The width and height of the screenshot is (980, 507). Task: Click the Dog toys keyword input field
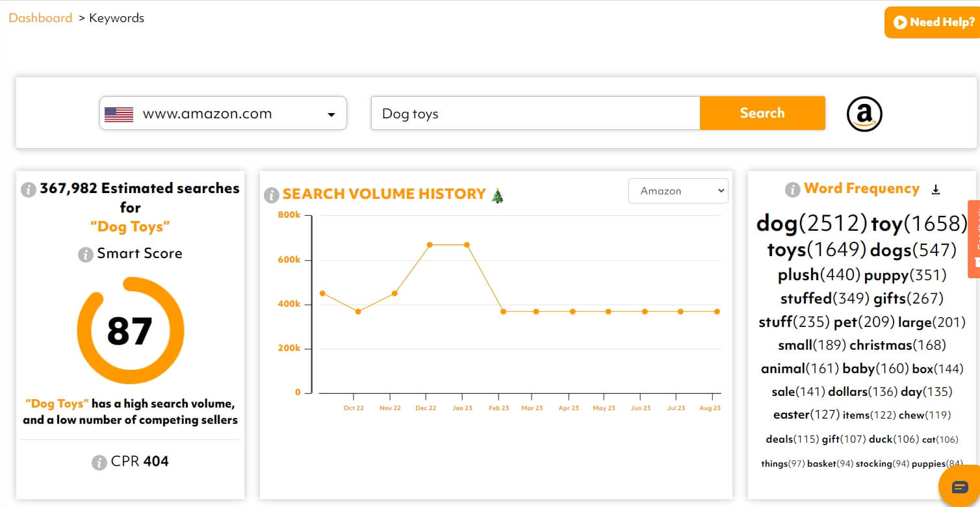click(x=533, y=113)
